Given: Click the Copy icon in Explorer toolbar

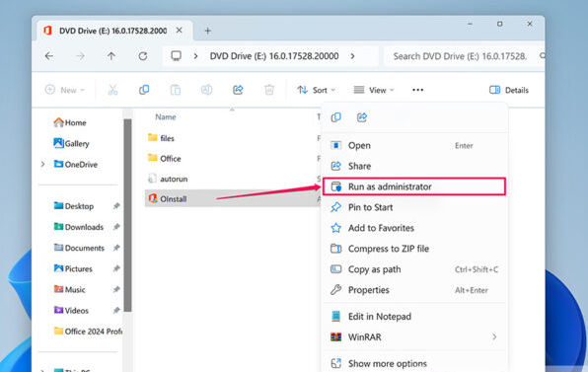Looking at the screenshot, I should (x=144, y=90).
